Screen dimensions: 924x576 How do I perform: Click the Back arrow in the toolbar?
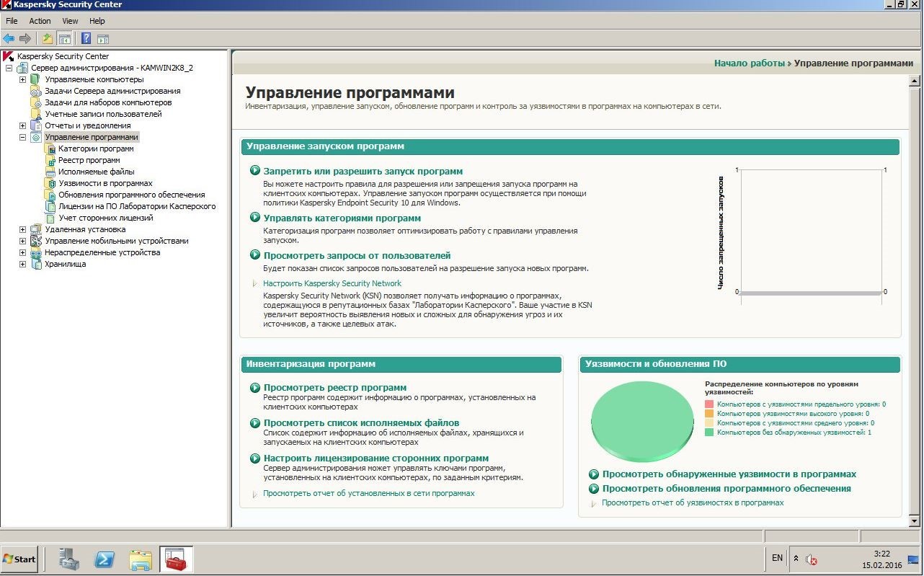[9, 39]
